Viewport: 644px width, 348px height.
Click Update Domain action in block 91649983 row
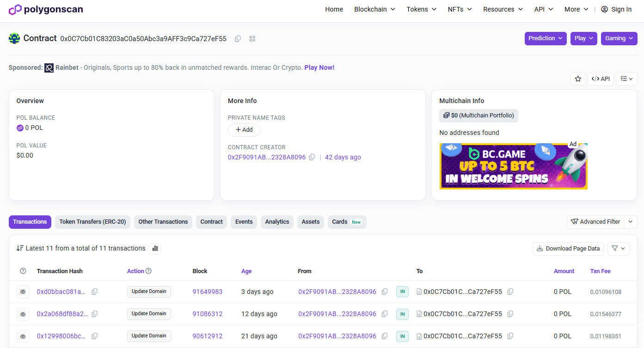point(149,292)
